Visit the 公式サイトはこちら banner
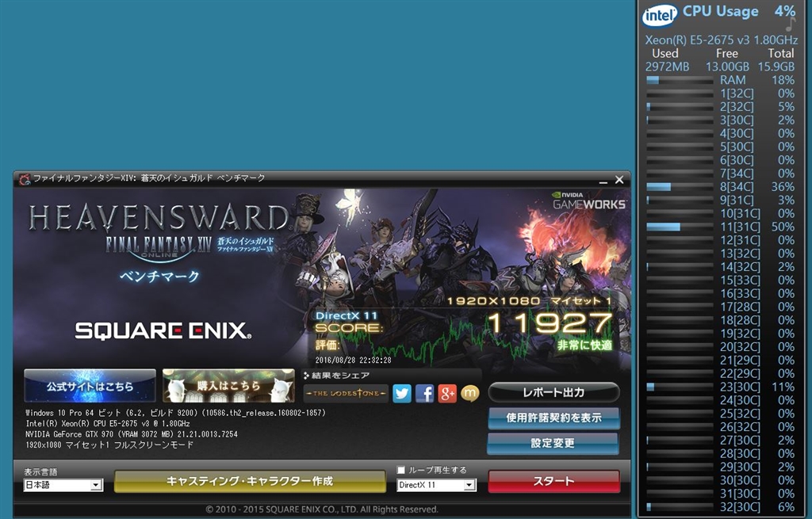The width and height of the screenshot is (812, 519). click(90, 386)
